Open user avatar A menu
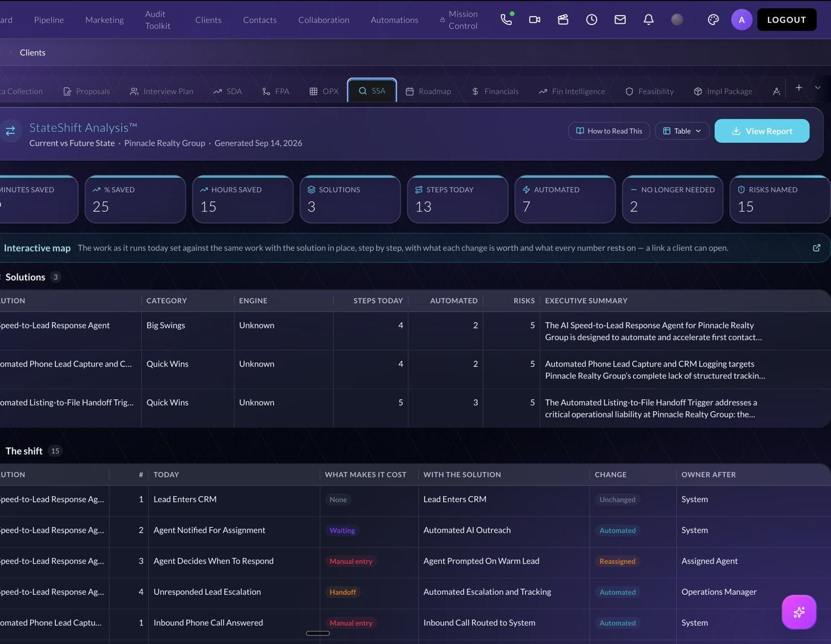Screen dimensions: 831x644 pyautogui.click(x=741, y=19)
